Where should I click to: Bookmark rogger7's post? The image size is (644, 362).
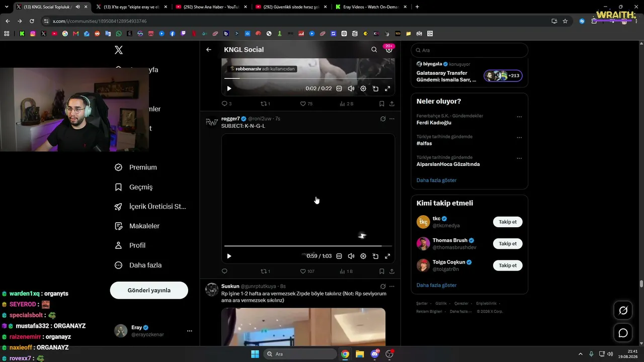[x=382, y=271]
